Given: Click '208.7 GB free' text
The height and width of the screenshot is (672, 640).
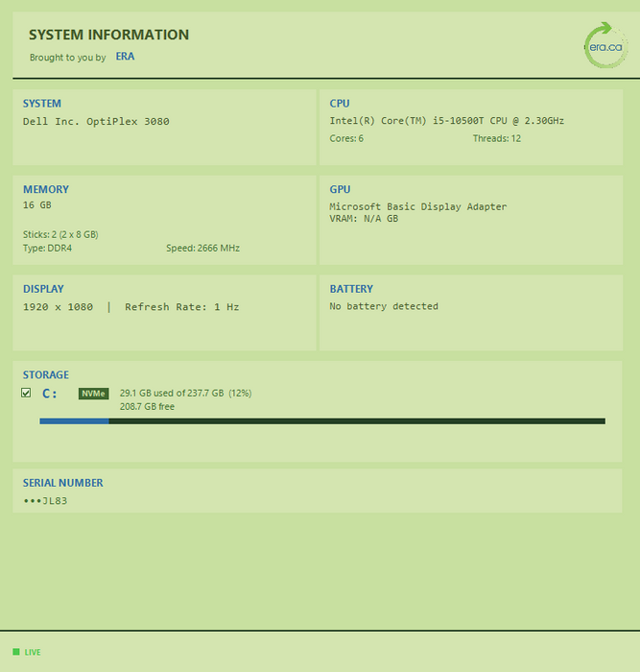Looking at the screenshot, I should [147, 407].
